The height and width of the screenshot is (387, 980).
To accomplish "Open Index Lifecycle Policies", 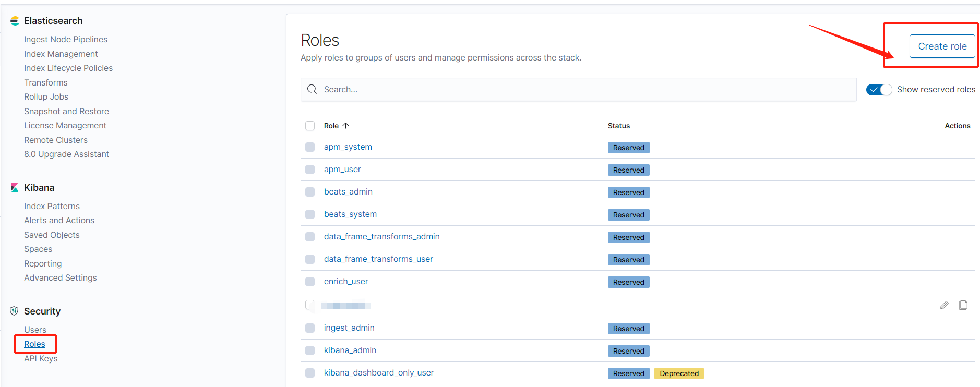I will tap(68, 68).
